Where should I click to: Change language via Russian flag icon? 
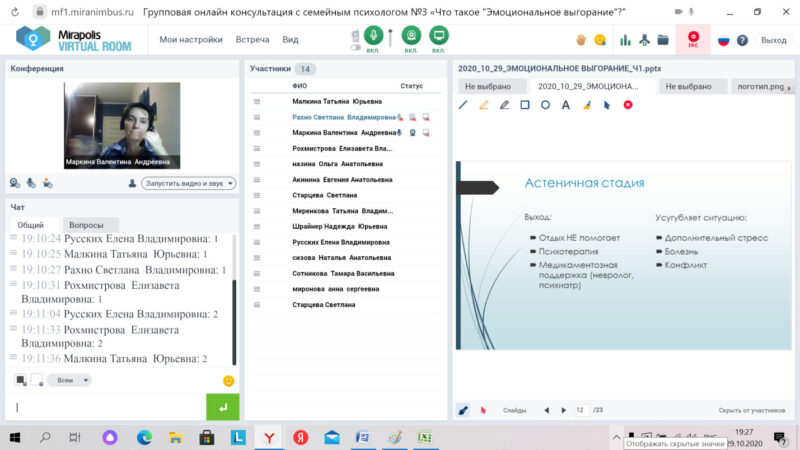[x=723, y=40]
